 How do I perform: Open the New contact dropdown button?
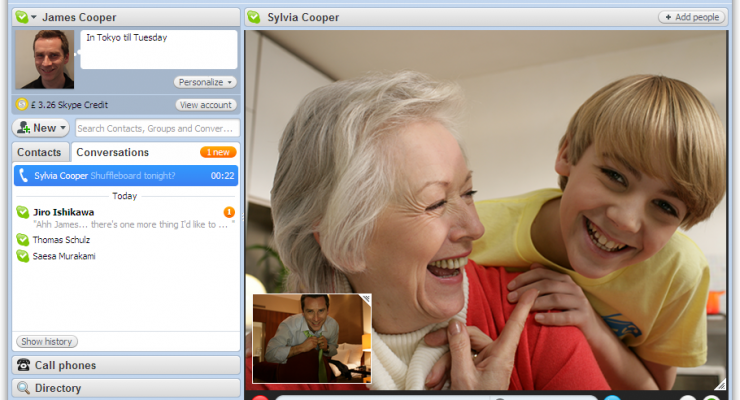[x=40, y=128]
